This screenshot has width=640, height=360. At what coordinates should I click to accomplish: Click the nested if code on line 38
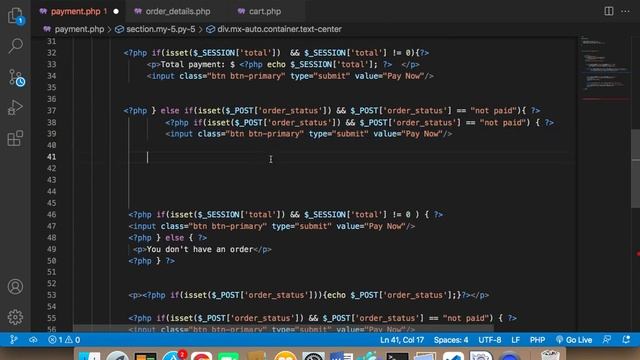[359, 122]
